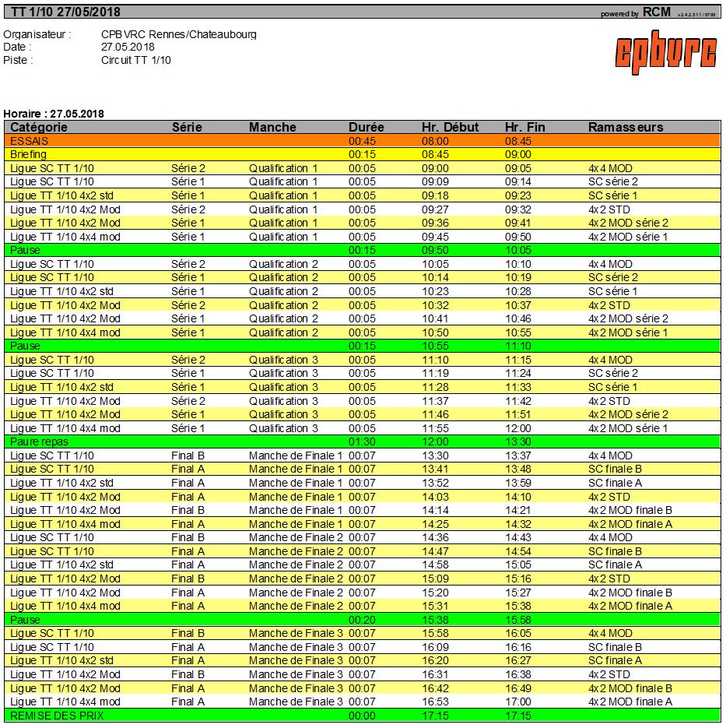Click the Briefing row label
726x728 pixels.
[28, 155]
